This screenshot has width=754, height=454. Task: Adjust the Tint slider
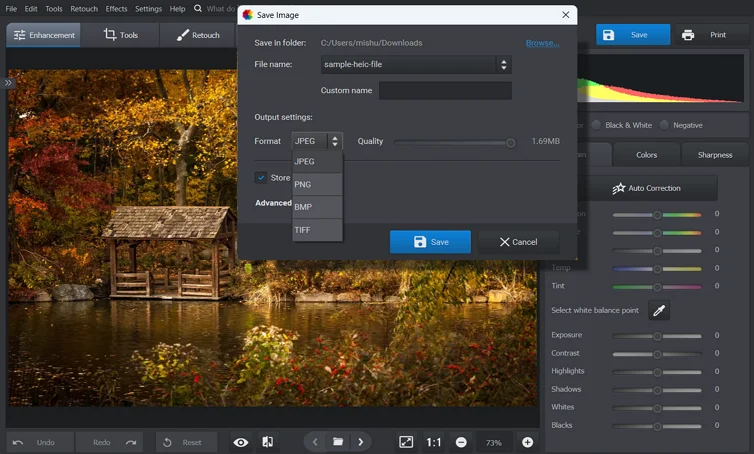click(x=657, y=287)
